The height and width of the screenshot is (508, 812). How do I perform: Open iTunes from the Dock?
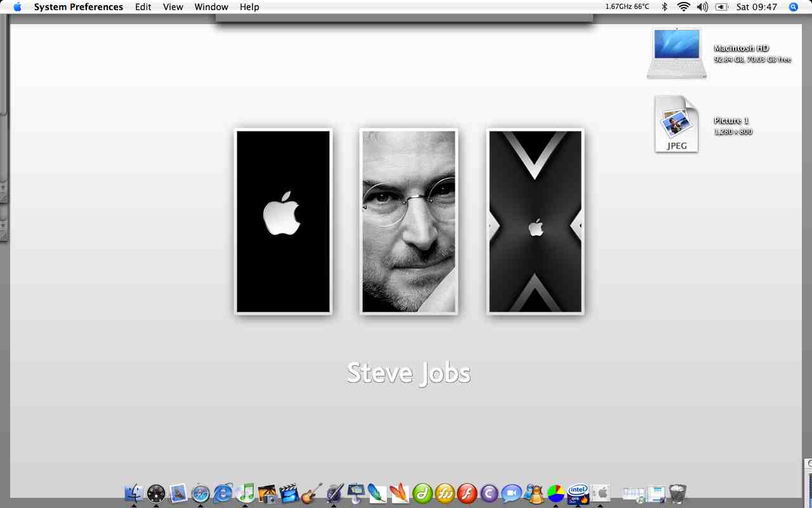point(245,493)
